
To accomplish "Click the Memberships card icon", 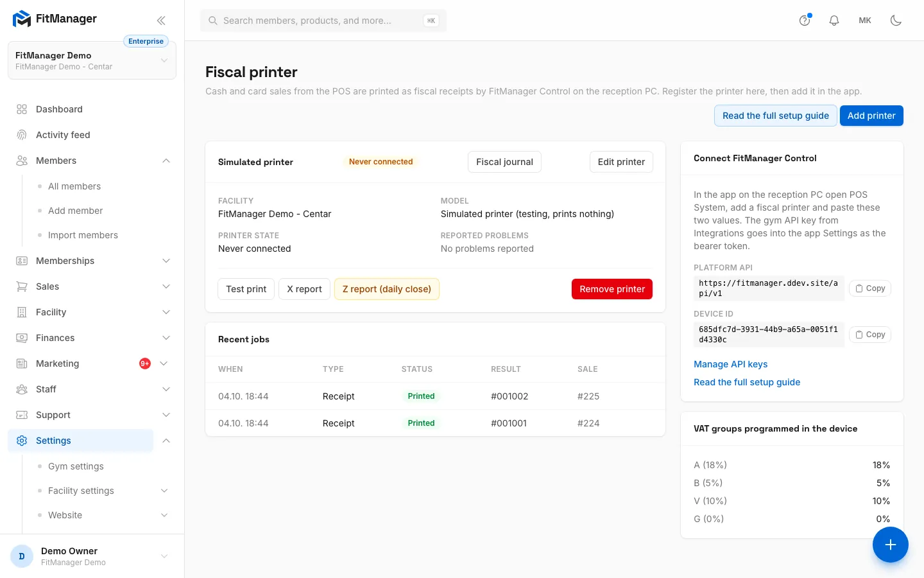I will tap(22, 261).
